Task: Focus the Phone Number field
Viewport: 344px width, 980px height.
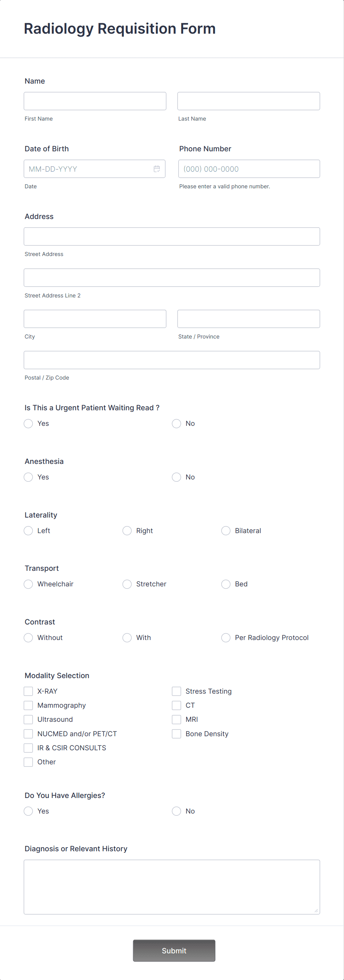Action: coord(249,169)
